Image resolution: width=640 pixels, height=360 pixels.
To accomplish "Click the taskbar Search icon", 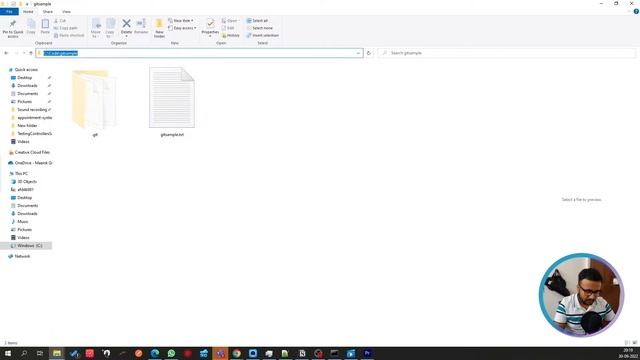I will point(24,353).
